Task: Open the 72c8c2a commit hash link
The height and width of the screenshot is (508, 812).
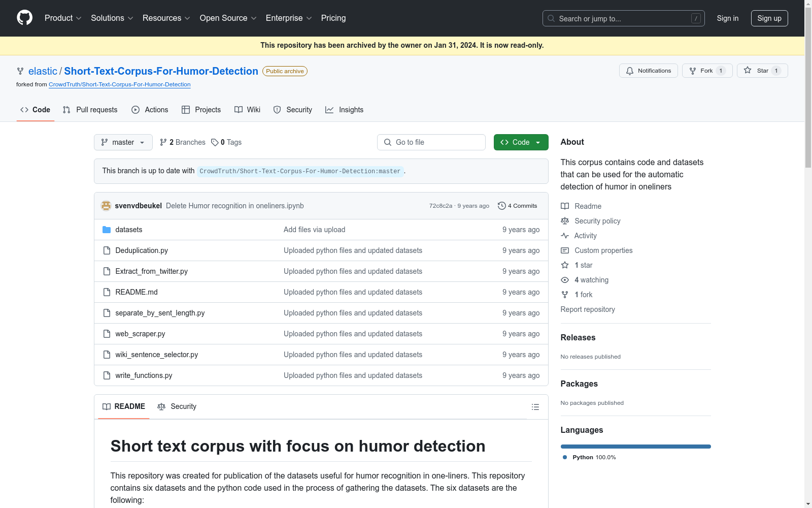Action: 441,206
